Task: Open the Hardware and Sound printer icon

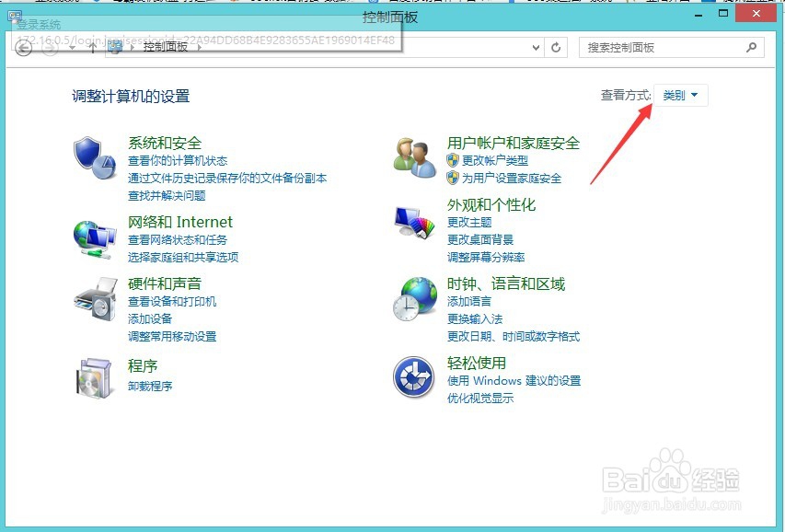Action: (x=95, y=299)
